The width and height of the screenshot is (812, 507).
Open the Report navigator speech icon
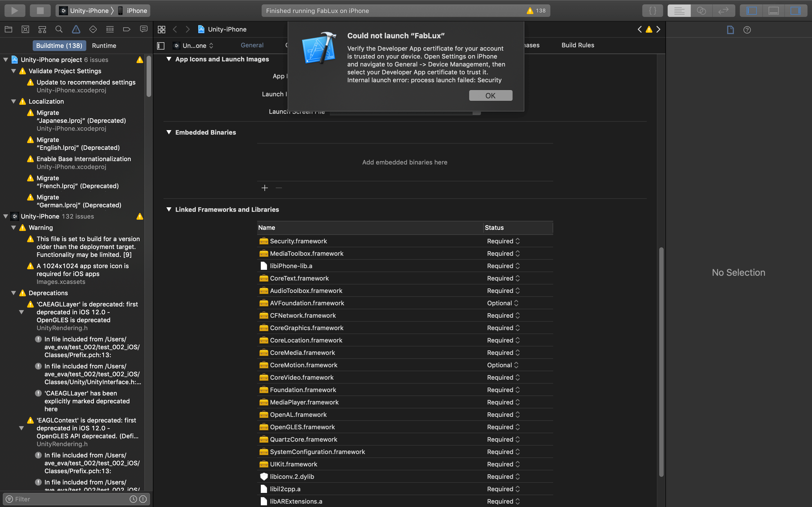[x=144, y=30]
